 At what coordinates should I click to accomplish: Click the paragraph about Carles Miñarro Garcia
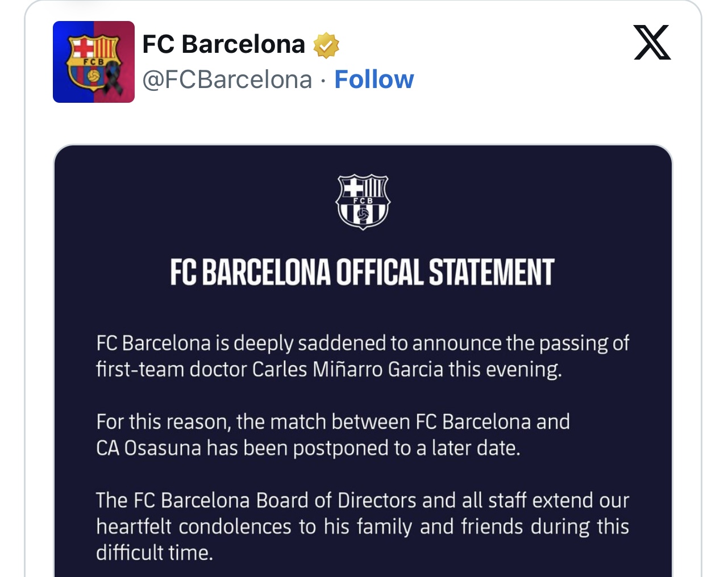pos(363,356)
